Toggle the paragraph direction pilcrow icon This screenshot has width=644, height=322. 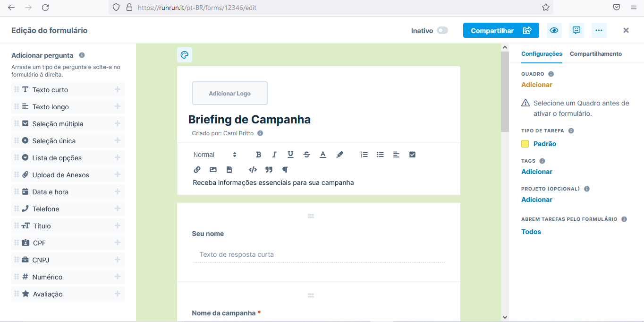coord(285,170)
